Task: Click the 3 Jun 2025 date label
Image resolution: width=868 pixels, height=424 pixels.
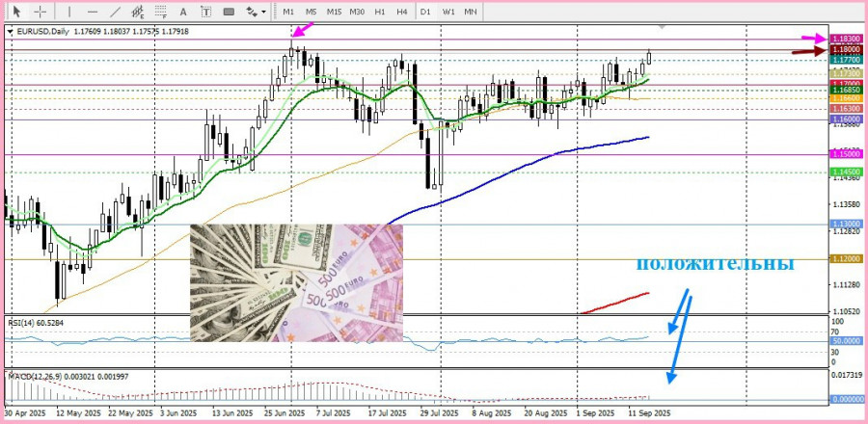Action: pos(178,413)
